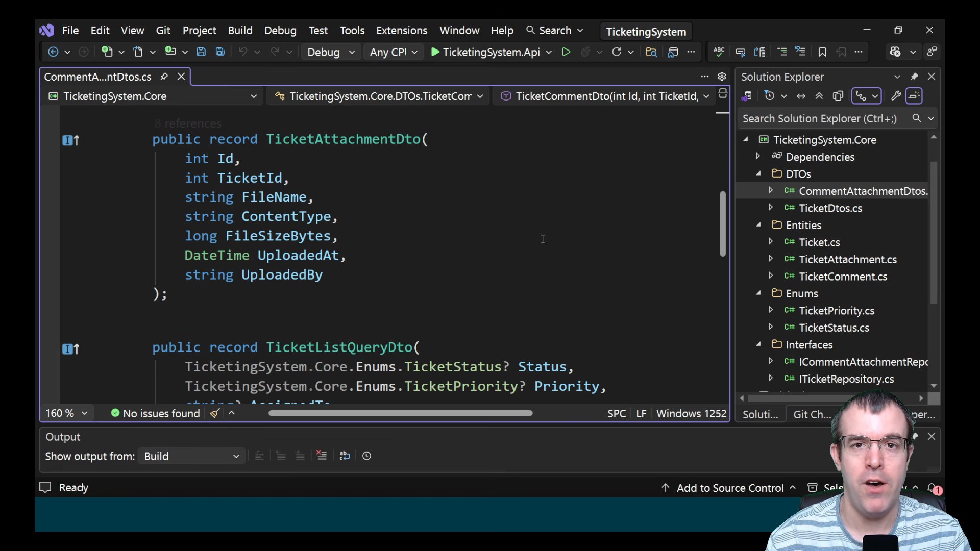Toggle auto-hide pin on Solution Explorer
This screenshot has width=980, height=551.
tap(914, 77)
